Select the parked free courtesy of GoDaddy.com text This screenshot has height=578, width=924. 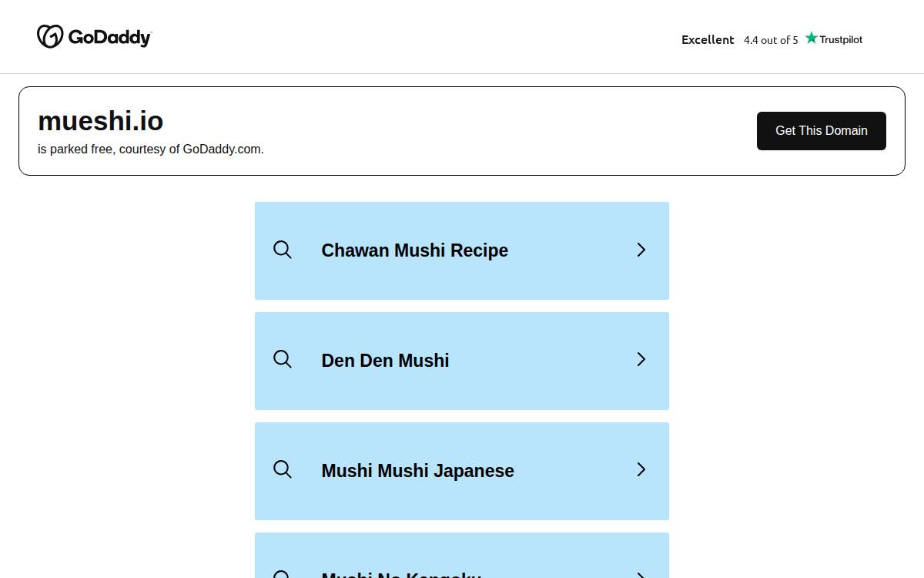tap(151, 150)
